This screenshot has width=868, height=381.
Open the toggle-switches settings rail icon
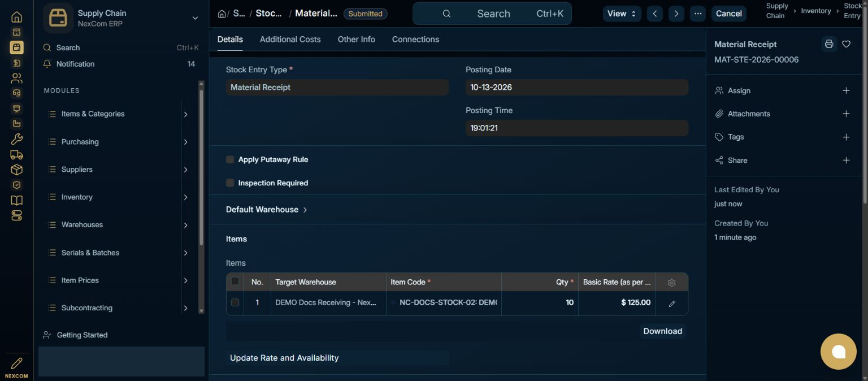(16, 215)
